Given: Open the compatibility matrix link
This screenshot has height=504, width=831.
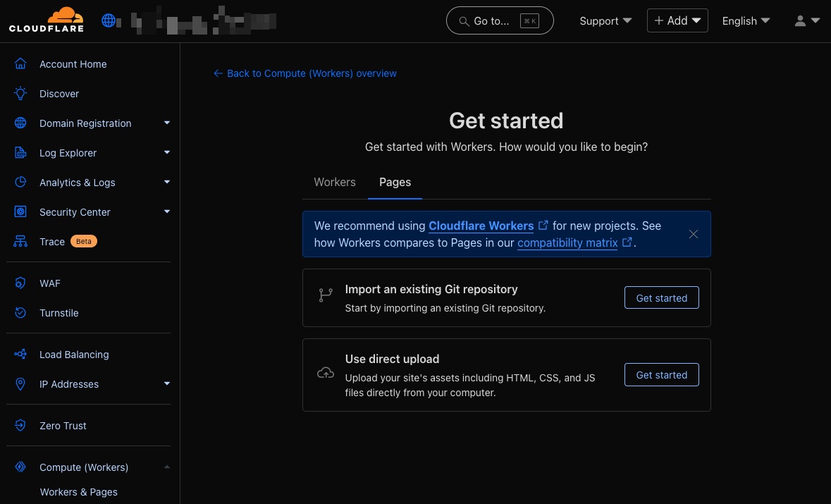Looking at the screenshot, I should pos(567,242).
